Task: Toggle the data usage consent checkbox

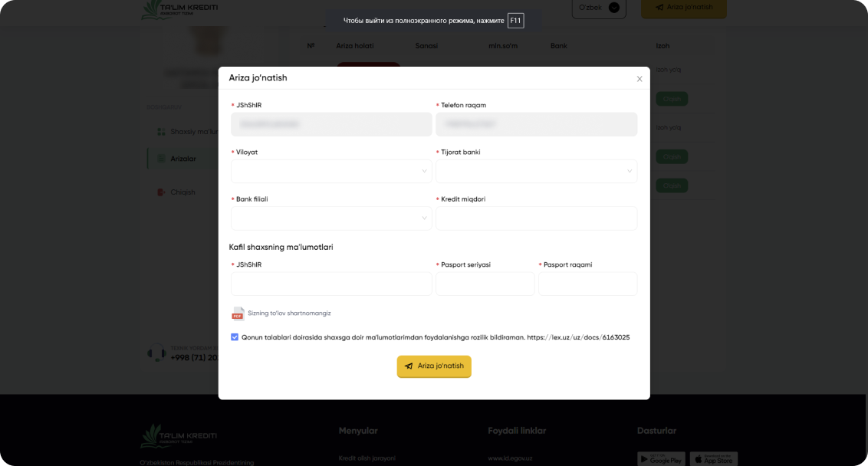Action: [x=235, y=337]
